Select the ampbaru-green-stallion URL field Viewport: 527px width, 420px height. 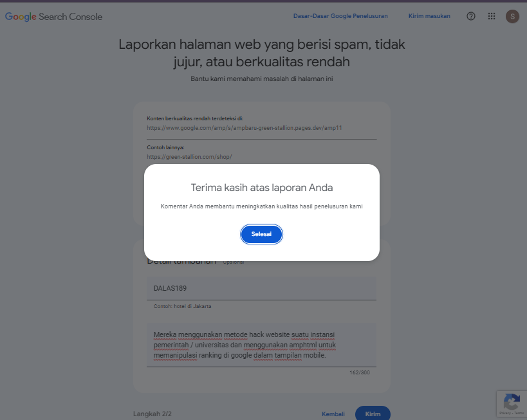(x=261, y=128)
